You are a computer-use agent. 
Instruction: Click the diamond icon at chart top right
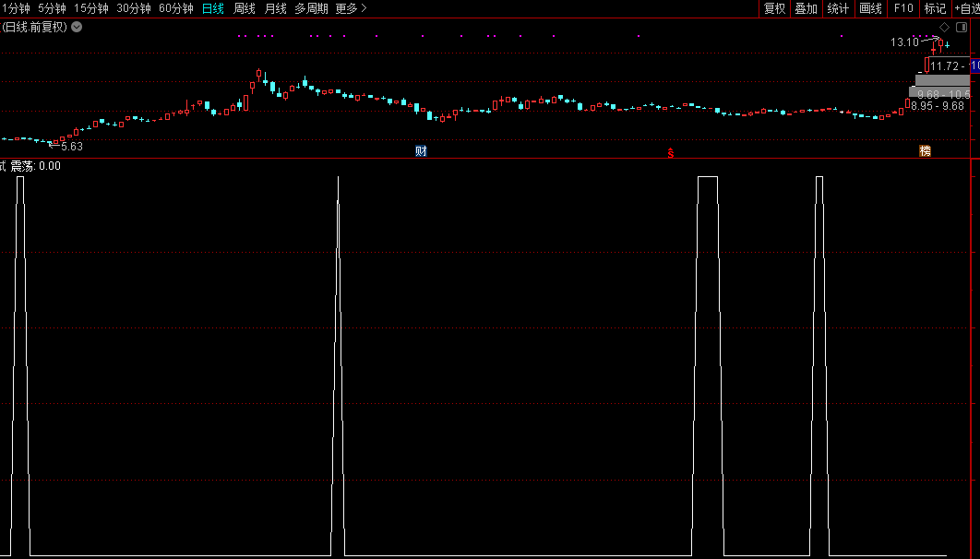944,27
